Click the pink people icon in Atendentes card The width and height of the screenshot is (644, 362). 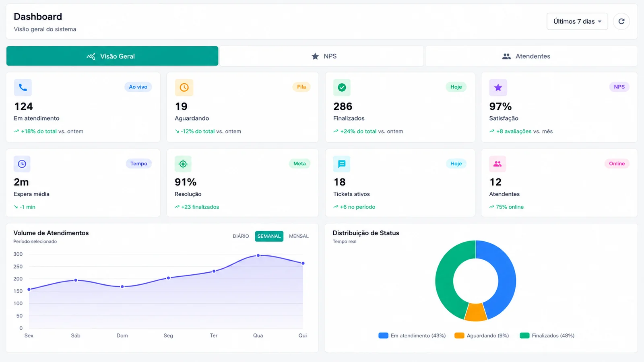(x=497, y=164)
